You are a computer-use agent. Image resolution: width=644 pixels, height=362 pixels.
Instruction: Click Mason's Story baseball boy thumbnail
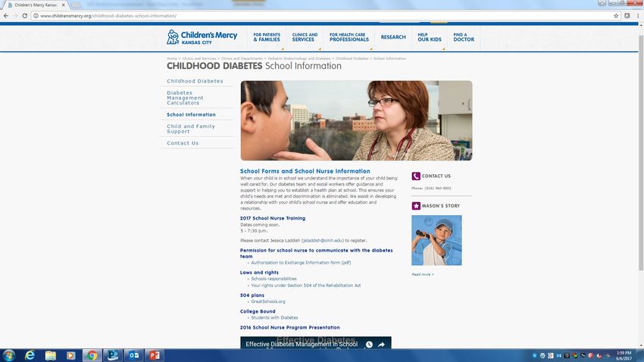tap(436, 241)
